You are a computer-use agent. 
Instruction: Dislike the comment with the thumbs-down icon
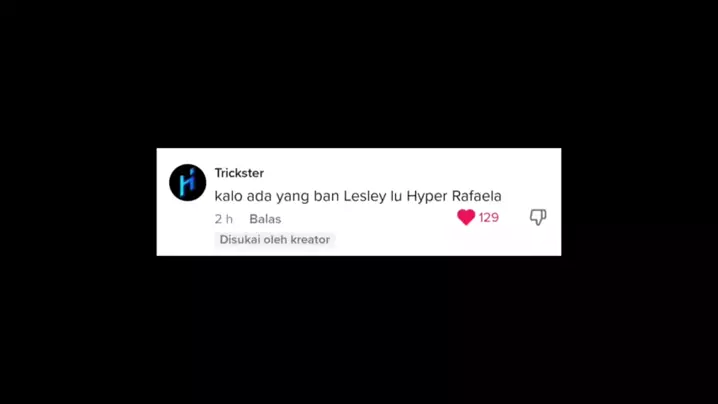point(538,217)
